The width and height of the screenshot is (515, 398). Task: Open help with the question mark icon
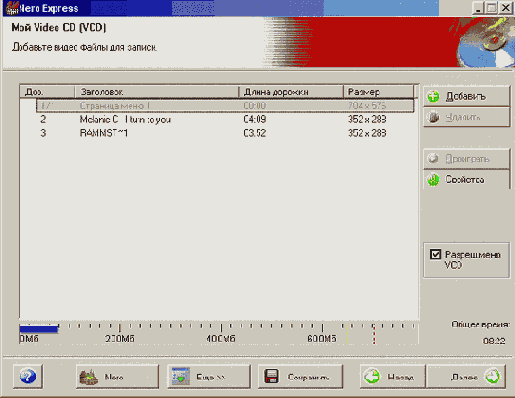pos(28,376)
